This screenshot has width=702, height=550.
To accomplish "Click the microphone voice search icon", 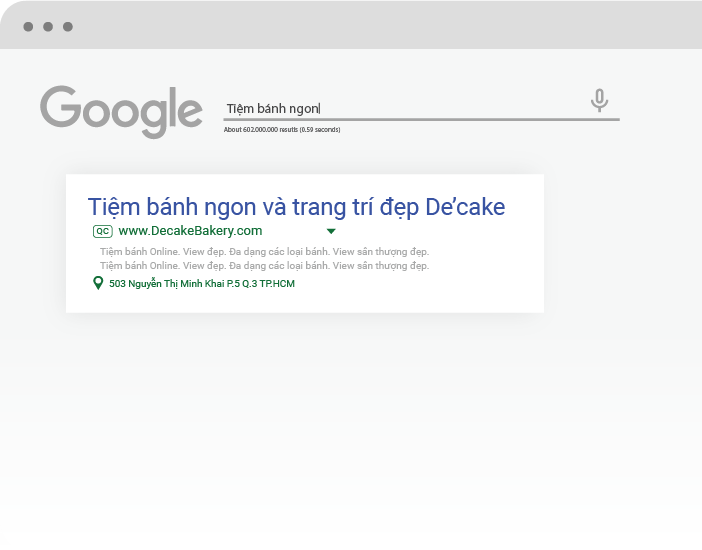I will 599,100.
